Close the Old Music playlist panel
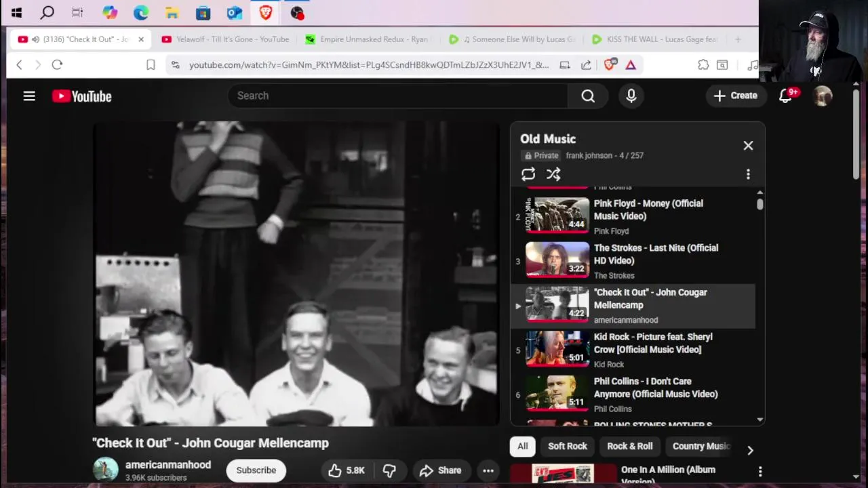This screenshot has height=488, width=868. click(x=748, y=146)
